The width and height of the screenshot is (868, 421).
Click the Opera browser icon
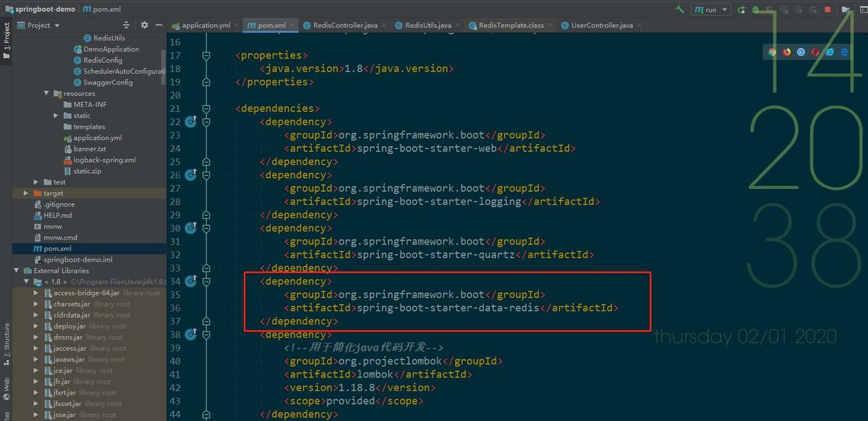coord(815,52)
